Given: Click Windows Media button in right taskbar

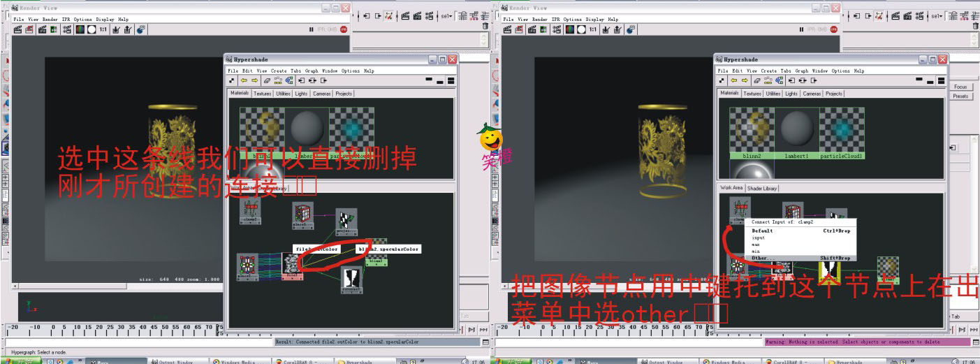Looking at the screenshot, I should point(729,361).
